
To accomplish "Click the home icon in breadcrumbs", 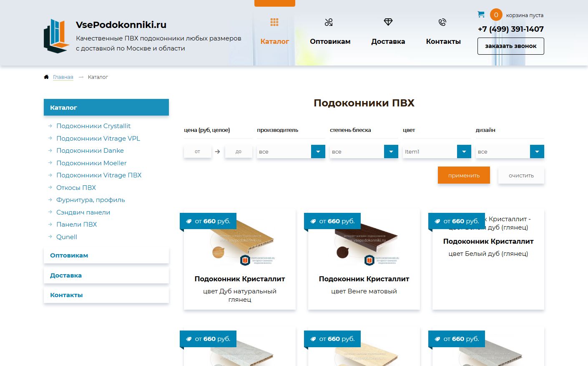I will [x=46, y=77].
